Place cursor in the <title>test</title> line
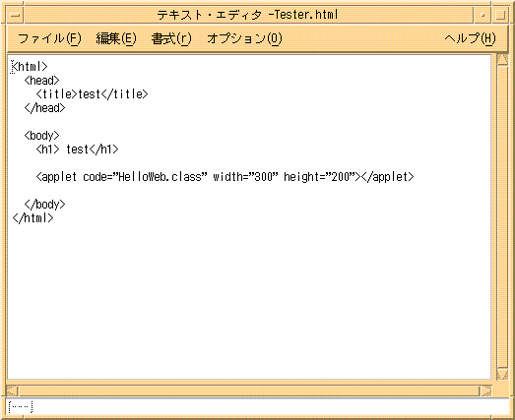Viewport: 515px width, 420px height. [92, 94]
